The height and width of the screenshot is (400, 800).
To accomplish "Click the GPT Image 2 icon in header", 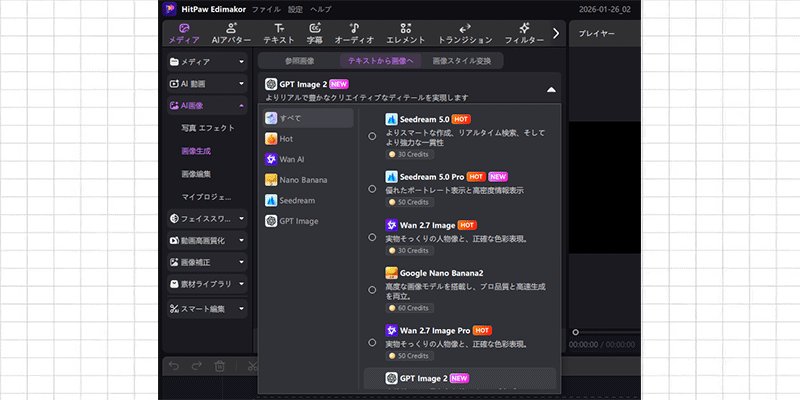I will (x=271, y=84).
